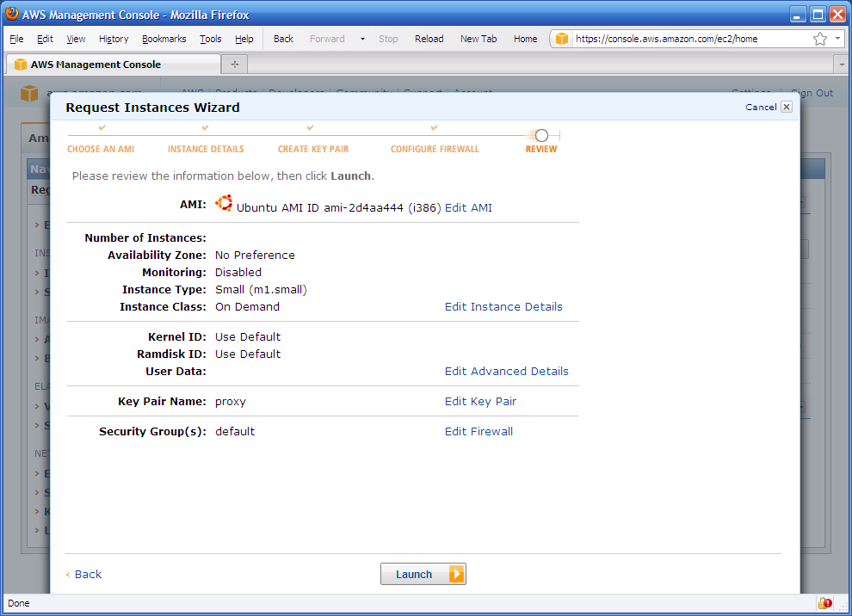Bookmark this page with the star icon
852x616 pixels.
(x=820, y=39)
